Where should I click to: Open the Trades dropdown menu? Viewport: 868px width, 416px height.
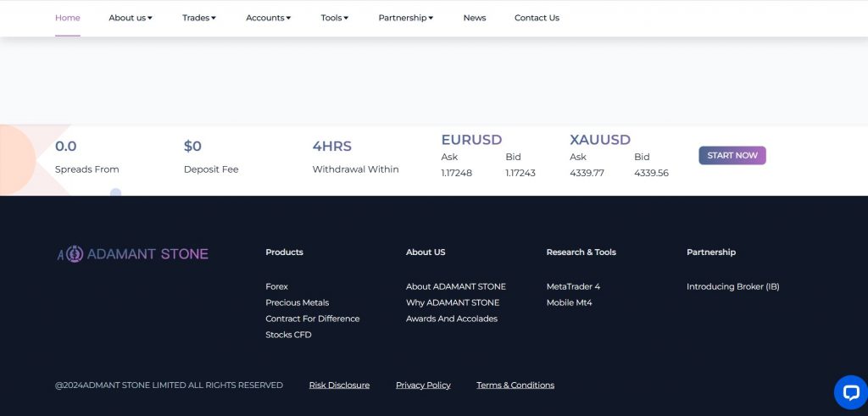199,18
